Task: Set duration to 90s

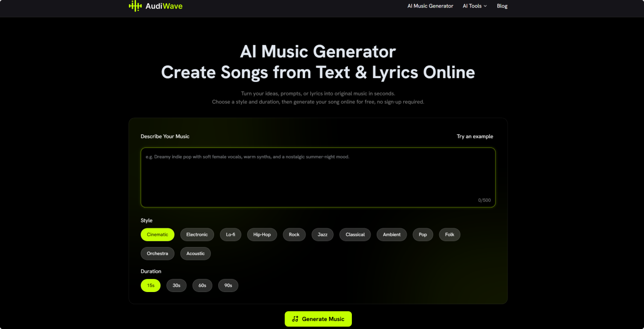Action: 228,285
